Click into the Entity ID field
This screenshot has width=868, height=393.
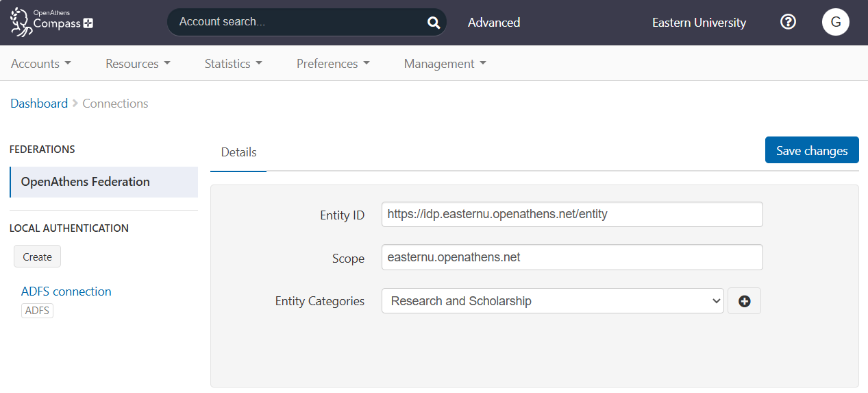pyautogui.click(x=572, y=214)
